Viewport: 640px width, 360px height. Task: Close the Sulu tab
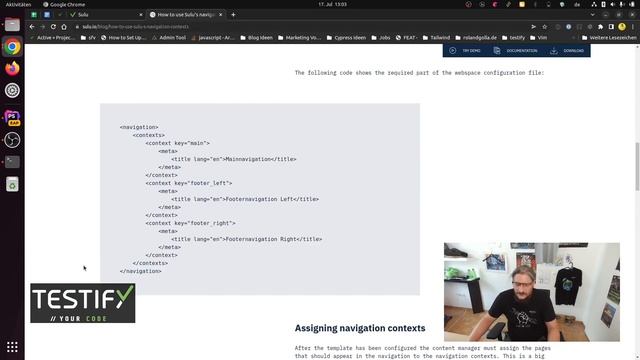tap(141, 15)
